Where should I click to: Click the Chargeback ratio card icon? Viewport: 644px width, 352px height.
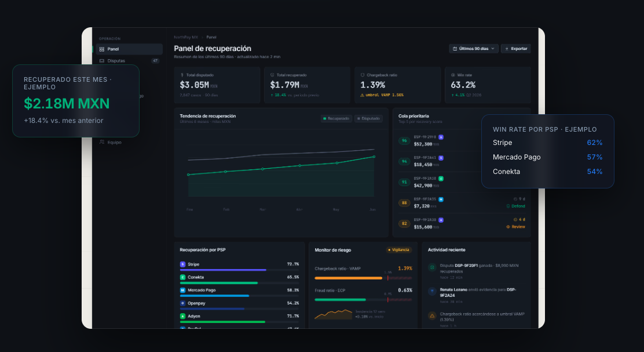tap(363, 75)
